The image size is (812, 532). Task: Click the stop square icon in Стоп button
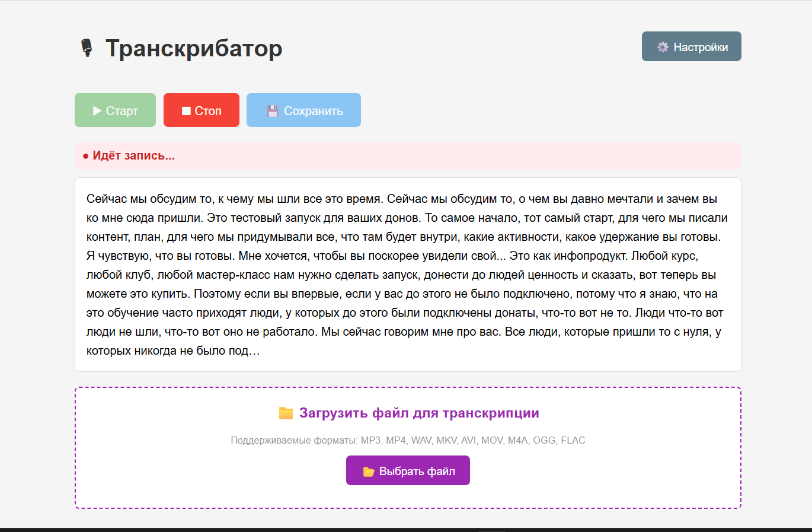point(185,110)
